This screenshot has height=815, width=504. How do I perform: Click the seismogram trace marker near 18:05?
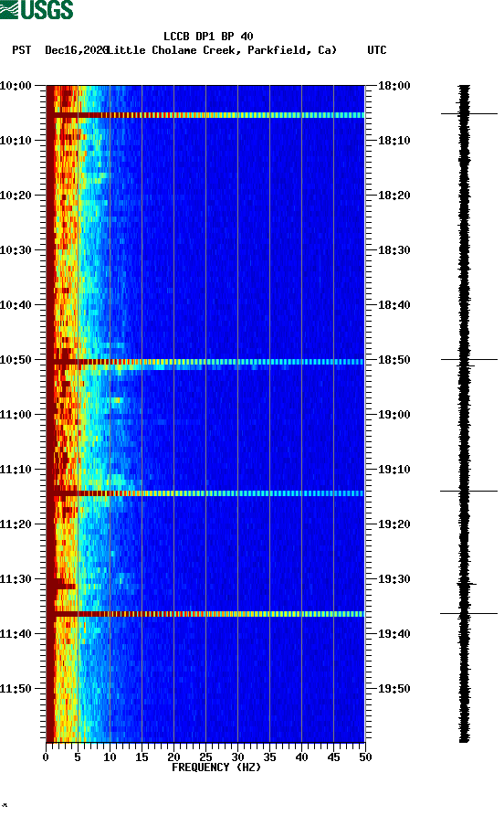click(469, 113)
